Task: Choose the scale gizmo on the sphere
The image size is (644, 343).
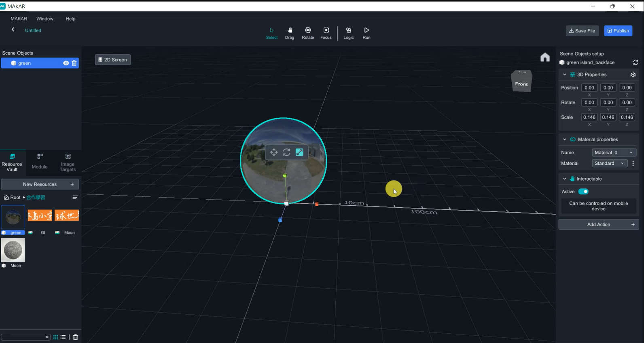Action: click(299, 152)
